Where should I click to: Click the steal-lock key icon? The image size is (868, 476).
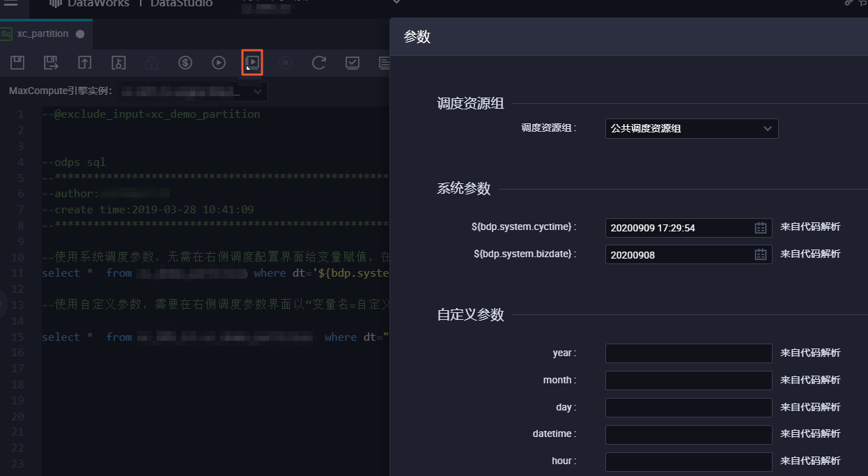point(118,63)
